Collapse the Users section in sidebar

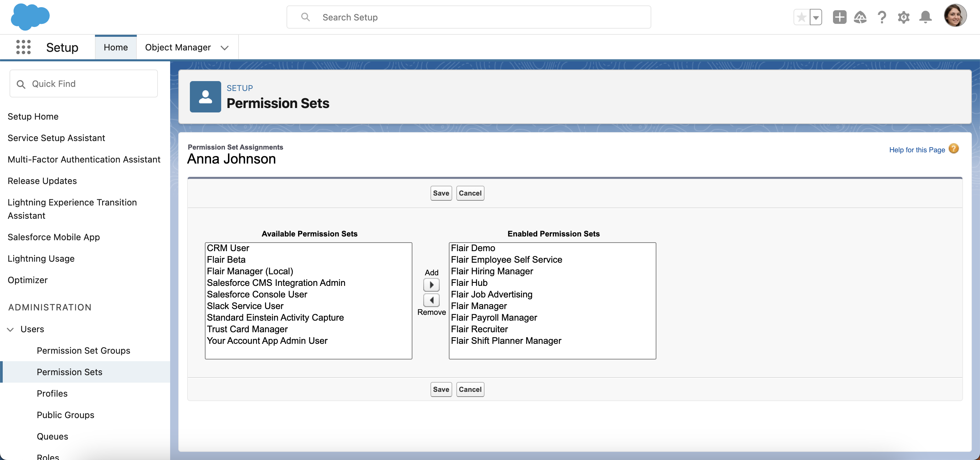(x=10, y=330)
